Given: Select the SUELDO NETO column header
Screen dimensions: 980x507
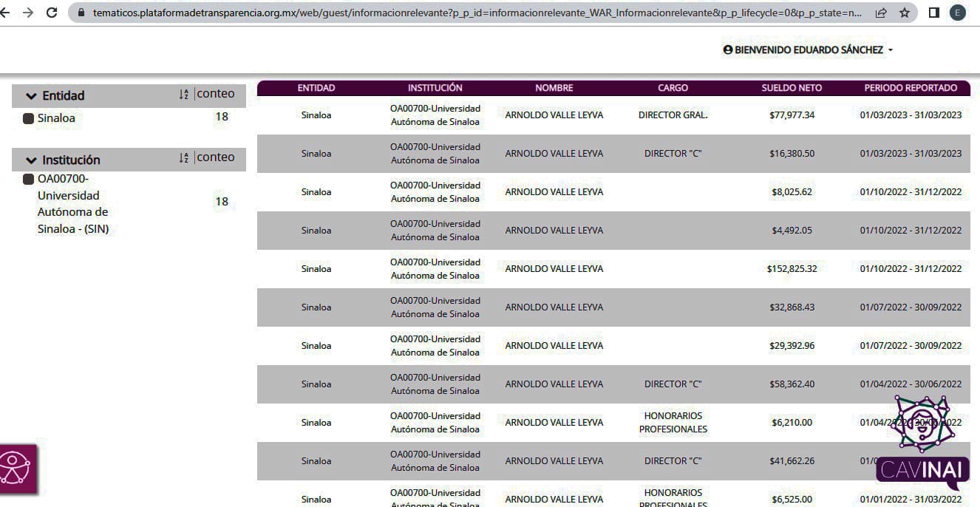Looking at the screenshot, I should [792, 88].
